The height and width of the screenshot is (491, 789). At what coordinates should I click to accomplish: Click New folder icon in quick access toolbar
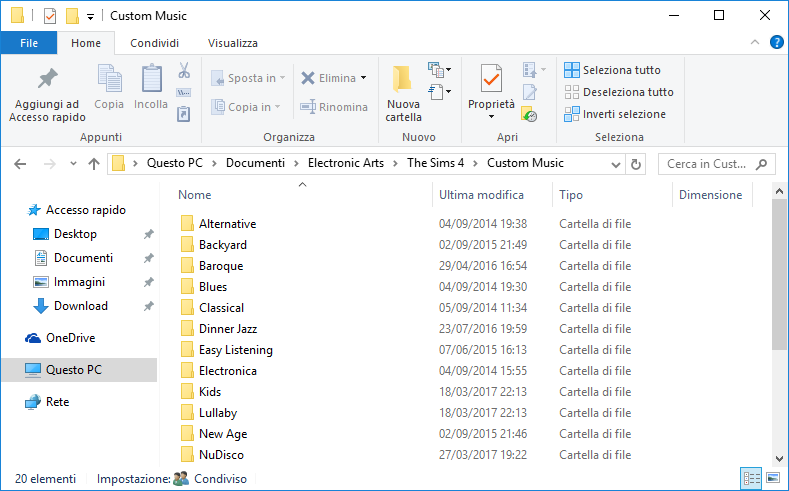tap(72, 16)
